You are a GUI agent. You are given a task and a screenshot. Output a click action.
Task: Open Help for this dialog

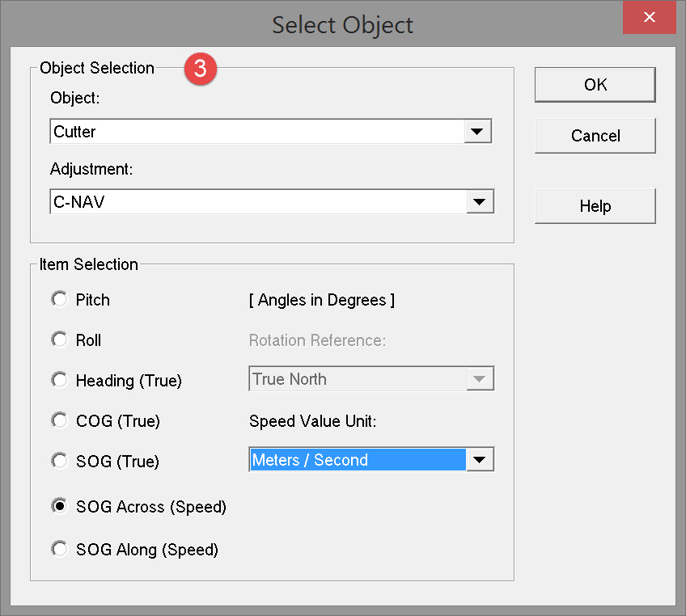pyautogui.click(x=595, y=206)
